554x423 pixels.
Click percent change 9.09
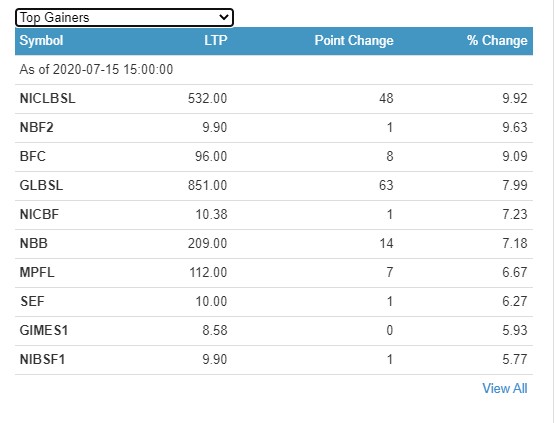(515, 156)
